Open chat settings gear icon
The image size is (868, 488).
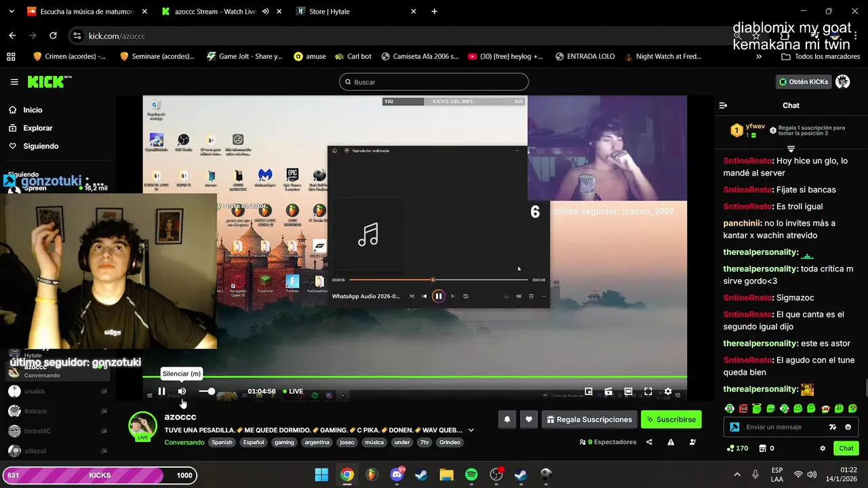tap(823, 448)
